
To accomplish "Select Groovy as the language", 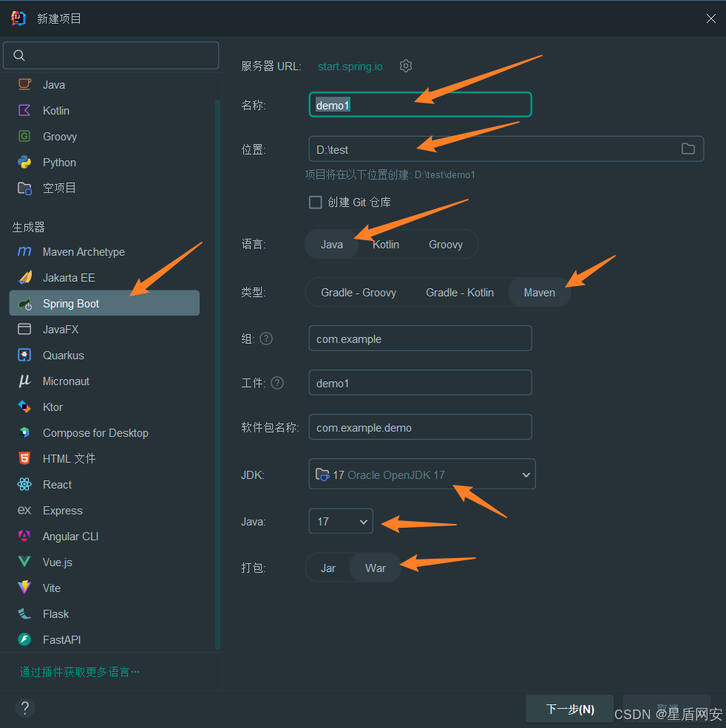I will tap(446, 244).
